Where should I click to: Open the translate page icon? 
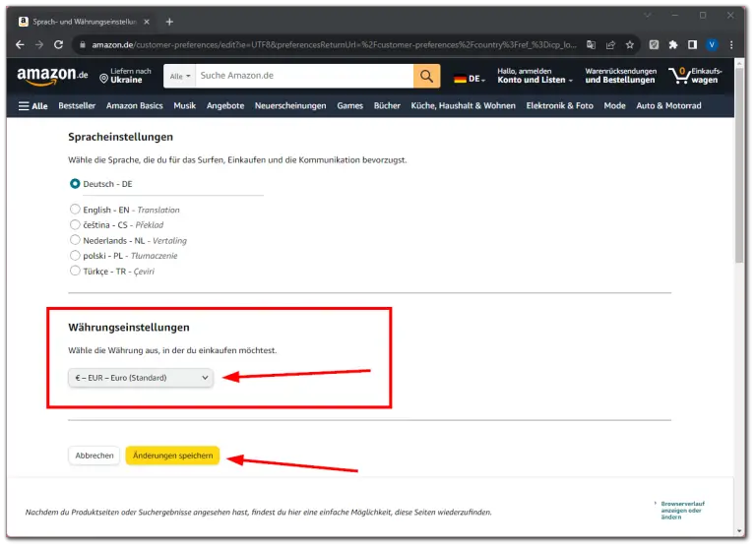[x=591, y=45]
